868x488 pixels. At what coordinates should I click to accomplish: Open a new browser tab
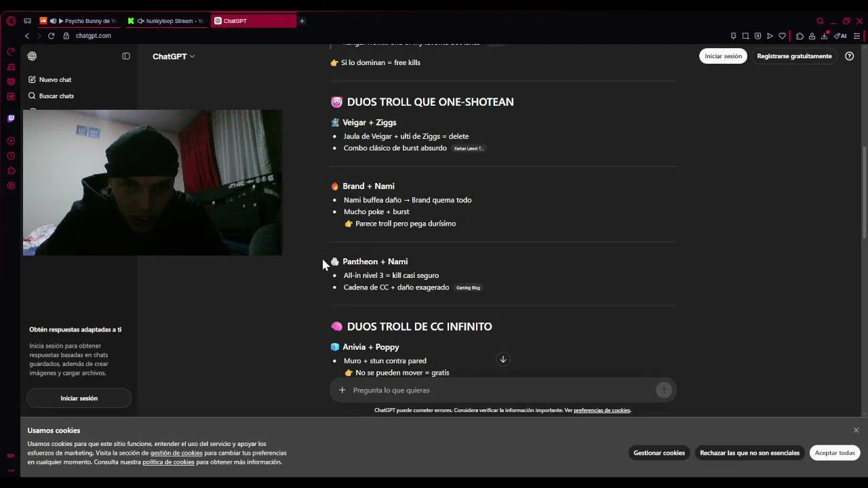coord(302,21)
